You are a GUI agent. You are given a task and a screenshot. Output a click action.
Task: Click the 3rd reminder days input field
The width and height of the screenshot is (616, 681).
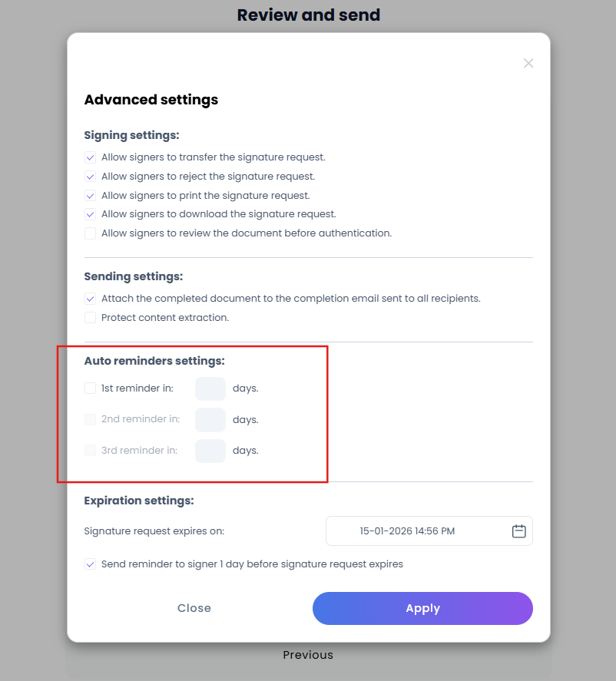pos(210,451)
